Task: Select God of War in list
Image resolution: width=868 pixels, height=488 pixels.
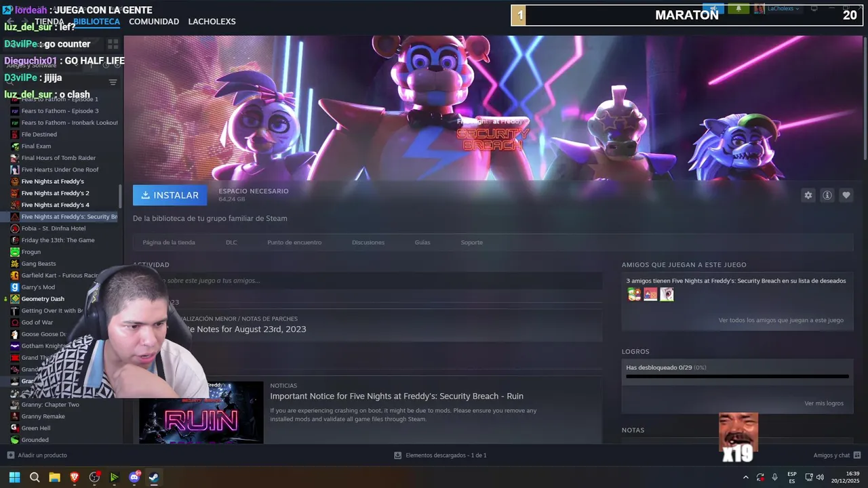Action: pos(37,323)
